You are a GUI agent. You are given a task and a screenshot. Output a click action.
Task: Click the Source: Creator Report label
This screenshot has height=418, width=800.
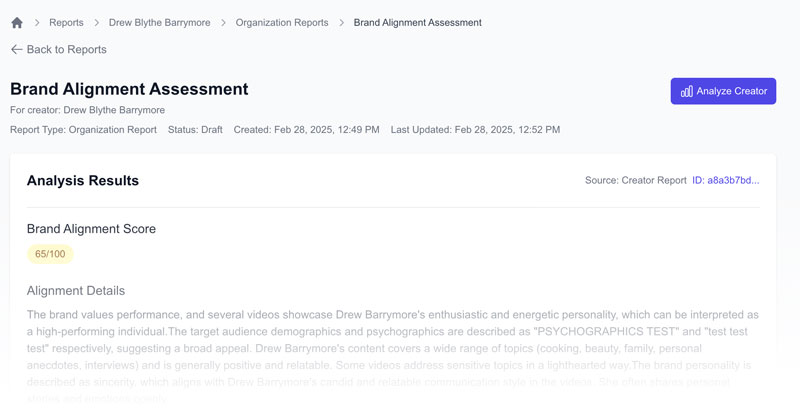[635, 181]
